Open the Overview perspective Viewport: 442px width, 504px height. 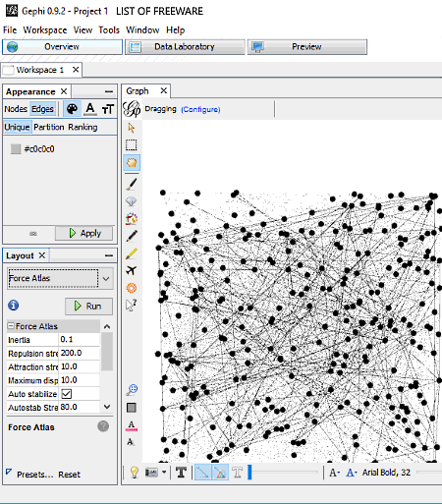tap(62, 47)
